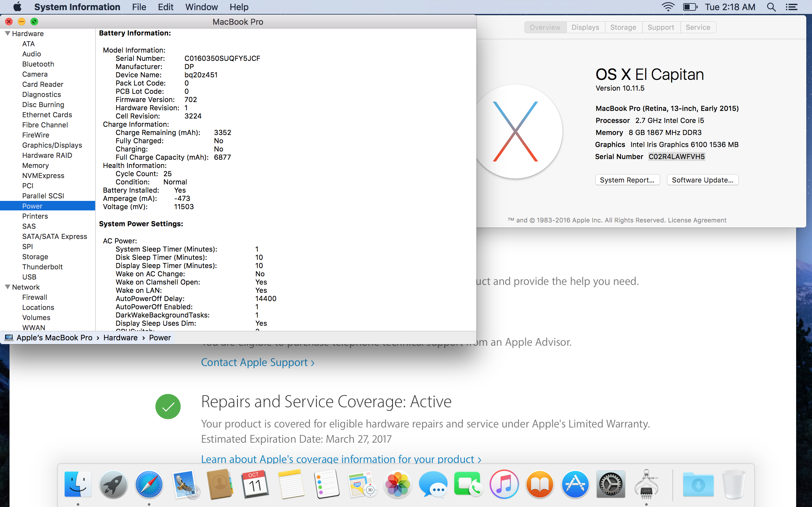
Task: Switch to the Storage tab
Action: [x=623, y=27]
